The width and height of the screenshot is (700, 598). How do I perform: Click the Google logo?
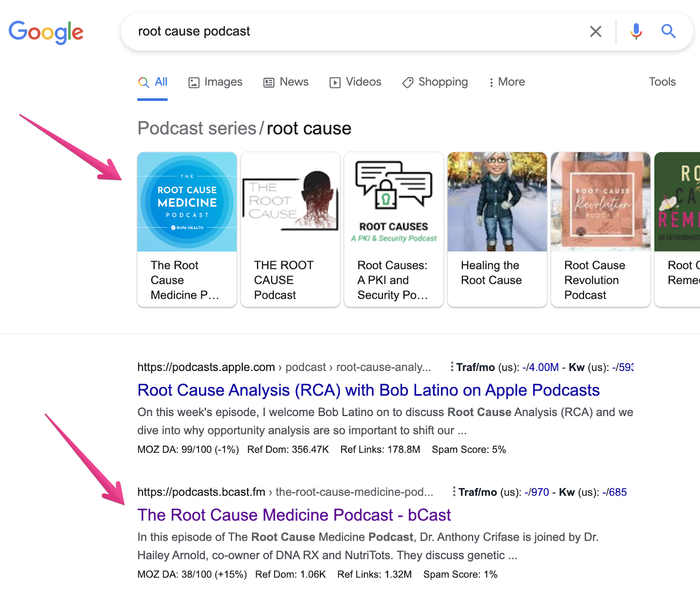coord(46,32)
